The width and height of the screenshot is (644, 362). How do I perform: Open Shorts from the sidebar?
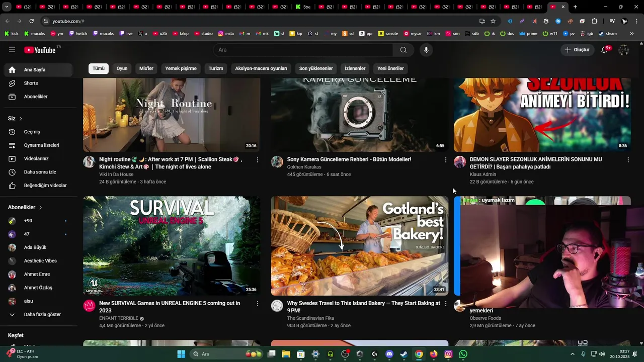point(31,83)
